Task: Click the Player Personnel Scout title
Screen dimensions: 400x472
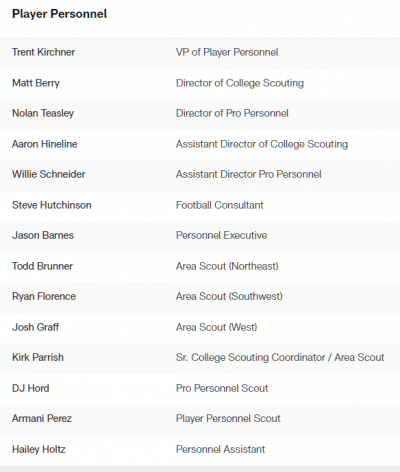Action: point(228,419)
